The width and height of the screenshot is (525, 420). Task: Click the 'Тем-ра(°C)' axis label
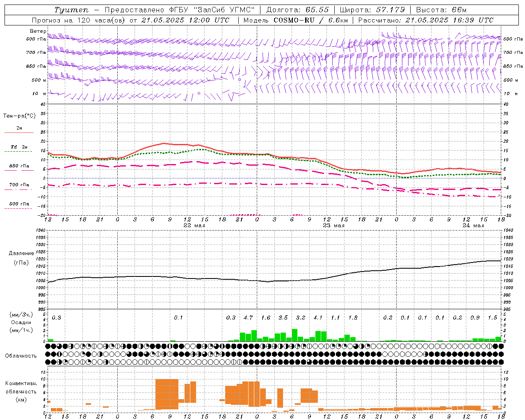click(19, 116)
